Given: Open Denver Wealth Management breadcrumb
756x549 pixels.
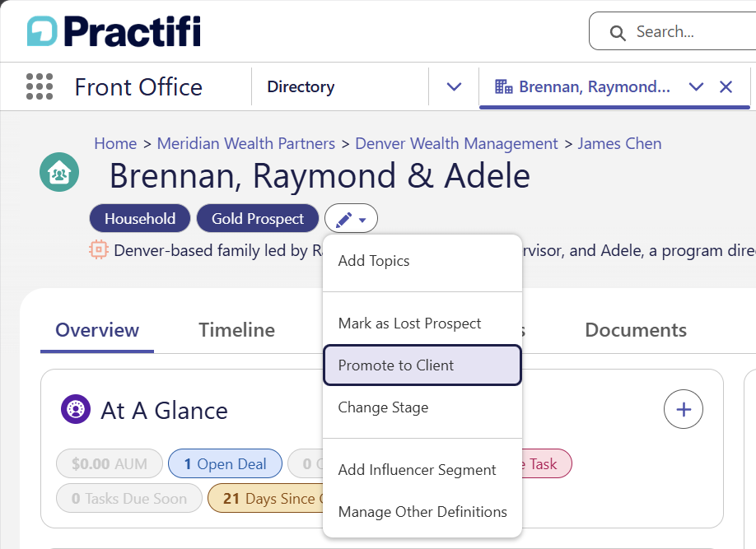Looking at the screenshot, I should coord(456,144).
